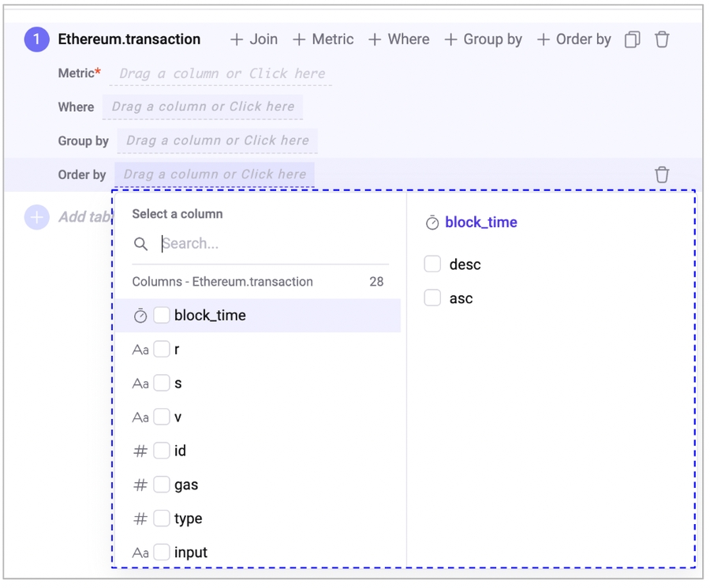
Task: Open the Where column picker field
Action: (203, 107)
